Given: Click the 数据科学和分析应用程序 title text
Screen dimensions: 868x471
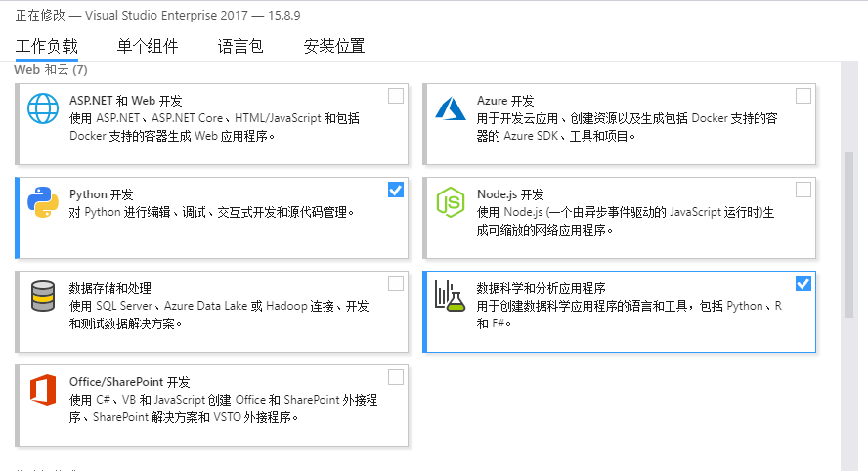Looking at the screenshot, I should (541, 288).
